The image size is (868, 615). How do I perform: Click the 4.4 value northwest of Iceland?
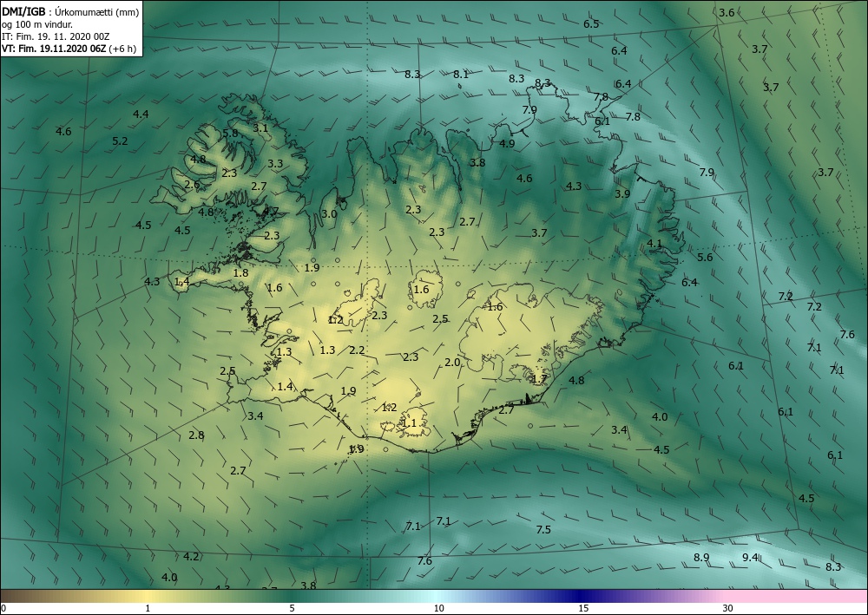(x=141, y=114)
